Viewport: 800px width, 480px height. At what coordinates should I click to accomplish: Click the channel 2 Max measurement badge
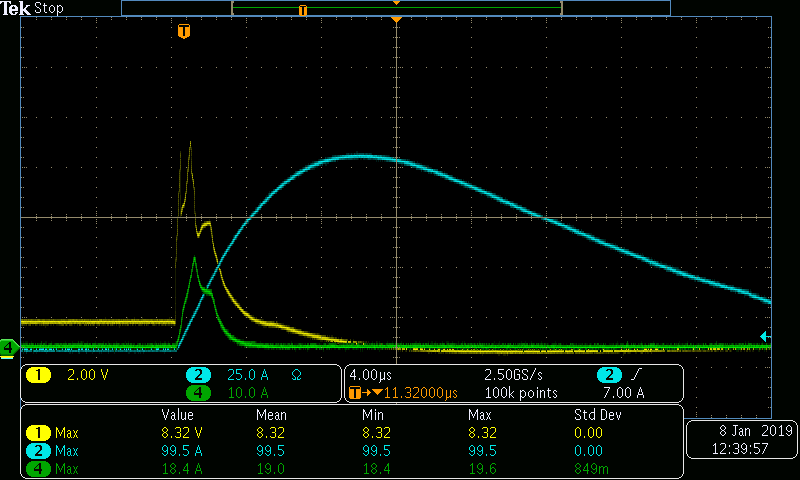point(38,451)
